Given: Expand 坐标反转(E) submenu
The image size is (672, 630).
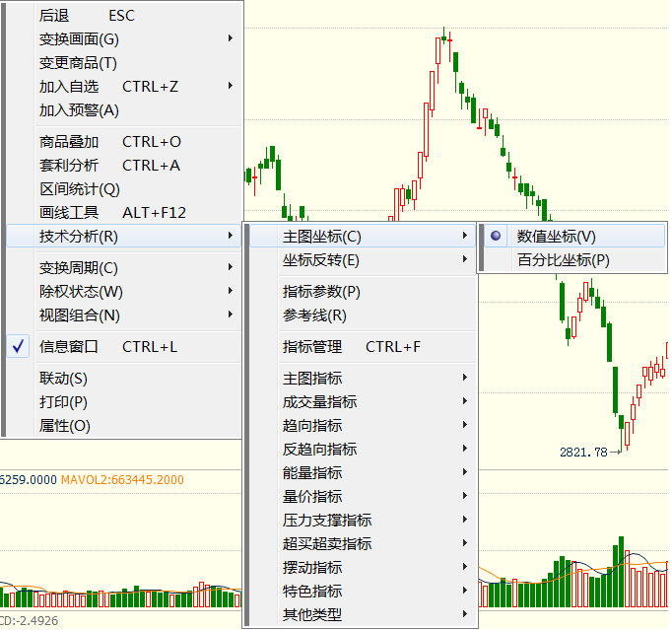Looking at the screenshot, I should tap(321, 260).
